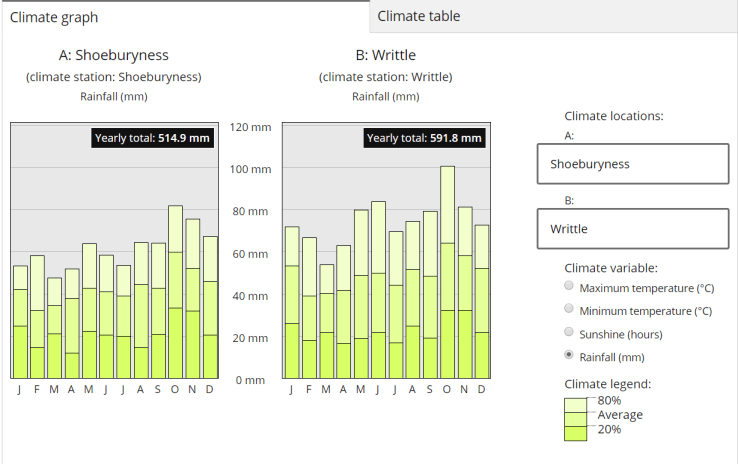Switch to the Climate table tab
738x464 pixels.
(418, 16)
